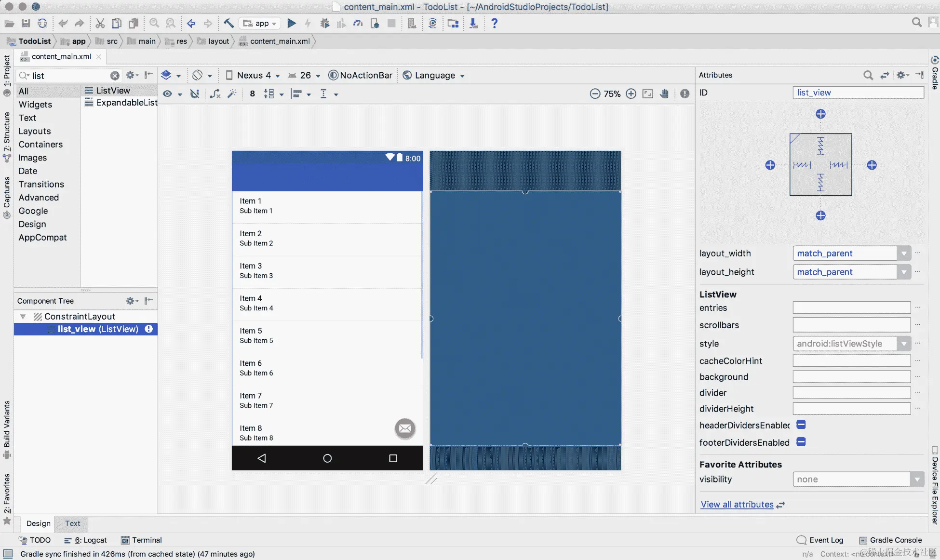Select Layouts category in the palette
940x560 pixels.
click(x=35, y=131)
